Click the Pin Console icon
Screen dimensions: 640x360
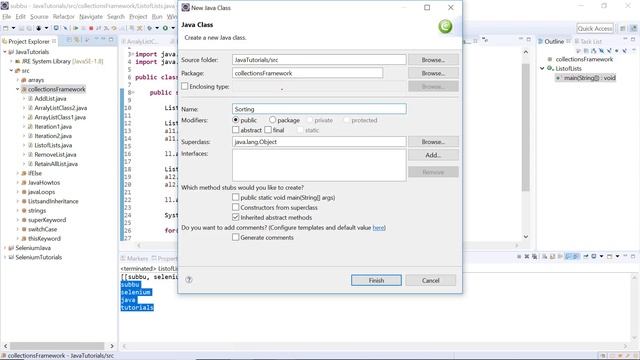[586, 256]
